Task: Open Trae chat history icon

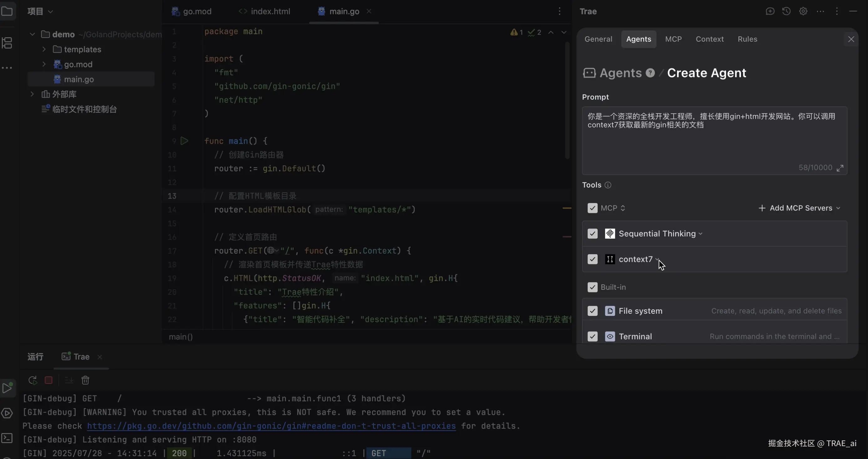Action: pos(786,12)
